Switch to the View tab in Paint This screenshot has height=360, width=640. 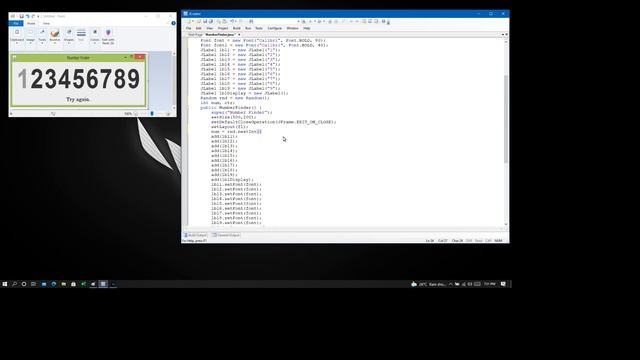[46, 23]
